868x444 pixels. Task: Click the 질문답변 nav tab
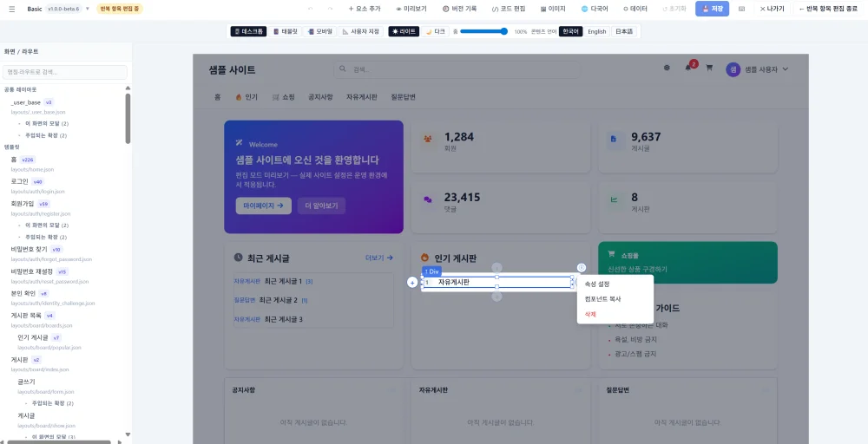[403, 97]
